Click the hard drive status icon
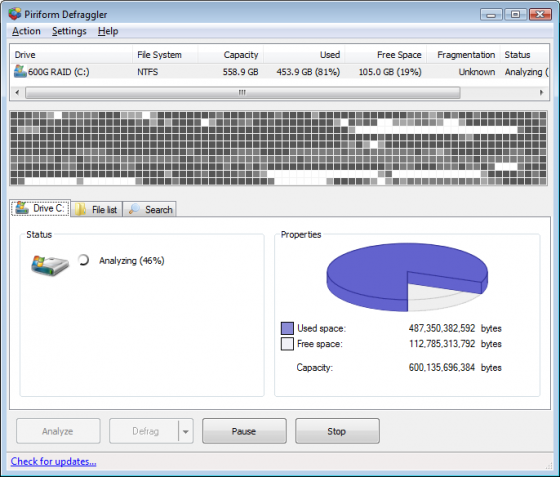 50,265
